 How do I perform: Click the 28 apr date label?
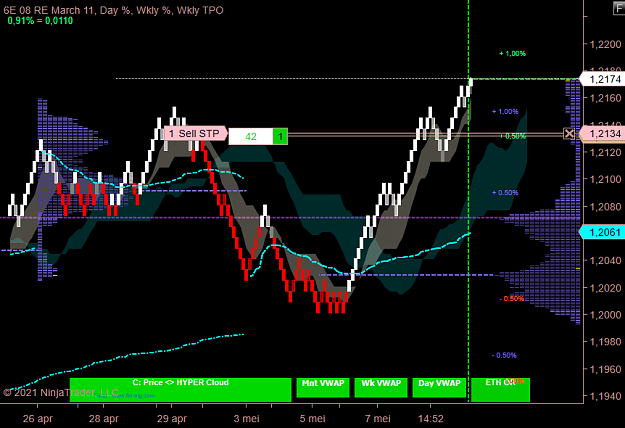[104, 419]
